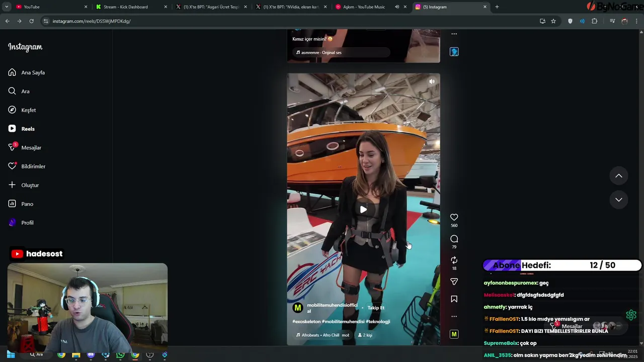Switch to Stream - Kick Dashboard tab
The width and height of the screenshot is (644, 362).
coord(130,7)
